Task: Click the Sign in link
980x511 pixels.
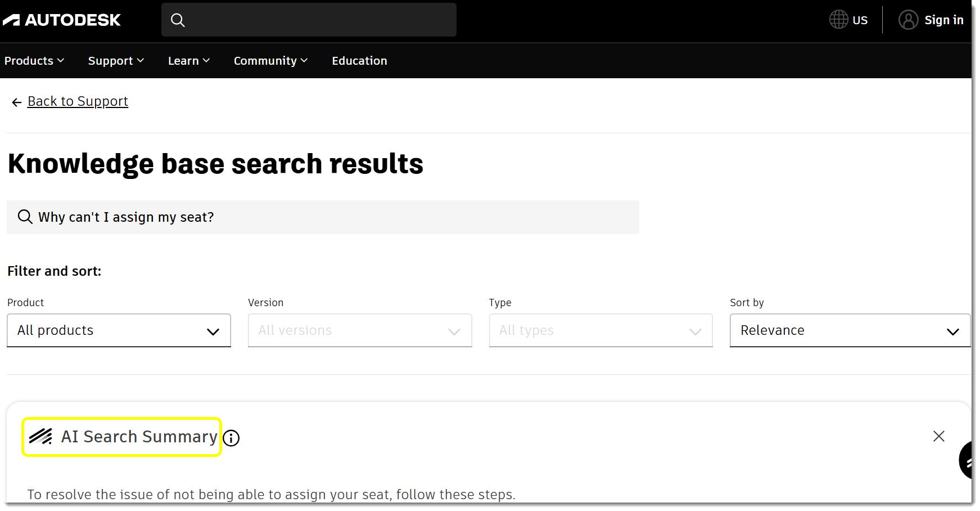Action: [x=944, y=20]
